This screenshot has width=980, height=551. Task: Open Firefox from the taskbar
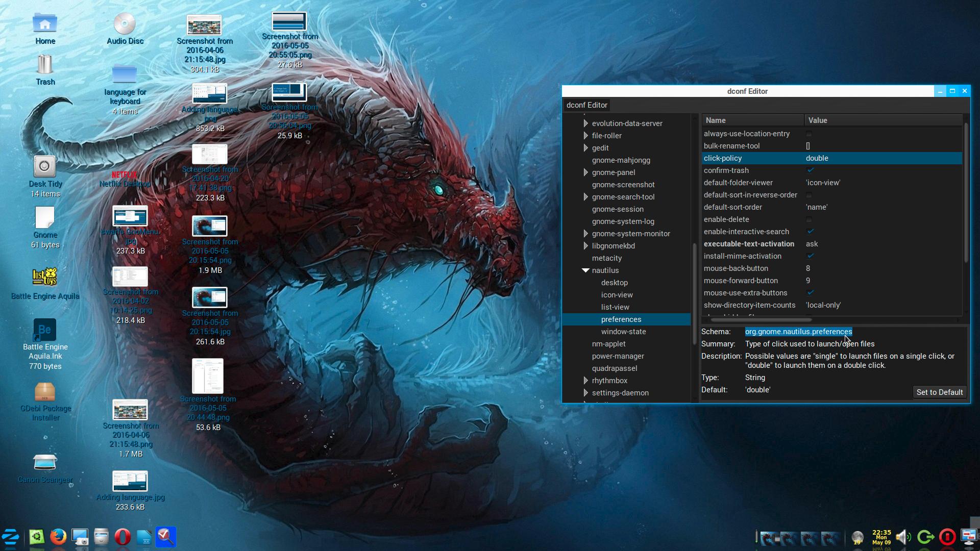58,537
